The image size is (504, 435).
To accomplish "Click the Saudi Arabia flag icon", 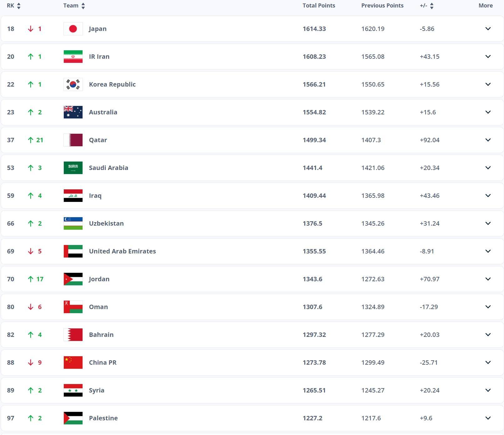I will point(73,168).
